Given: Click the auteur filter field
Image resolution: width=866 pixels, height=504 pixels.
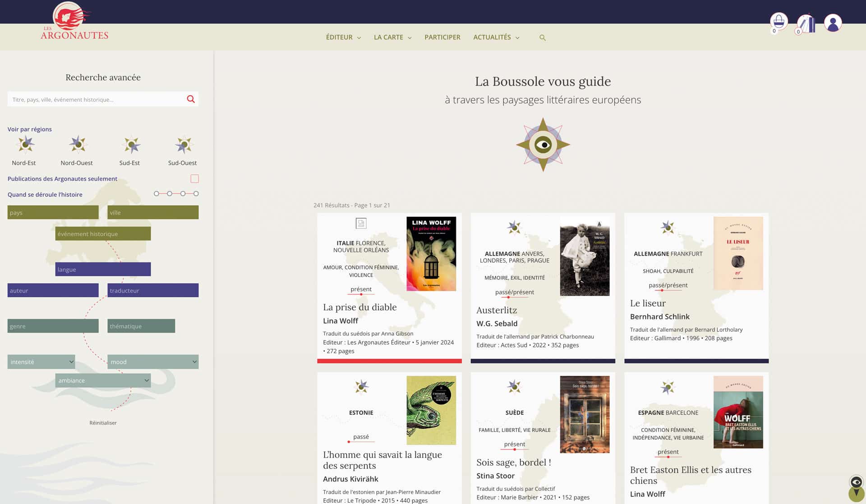Looking at the screenshot, I should point(53,291).
